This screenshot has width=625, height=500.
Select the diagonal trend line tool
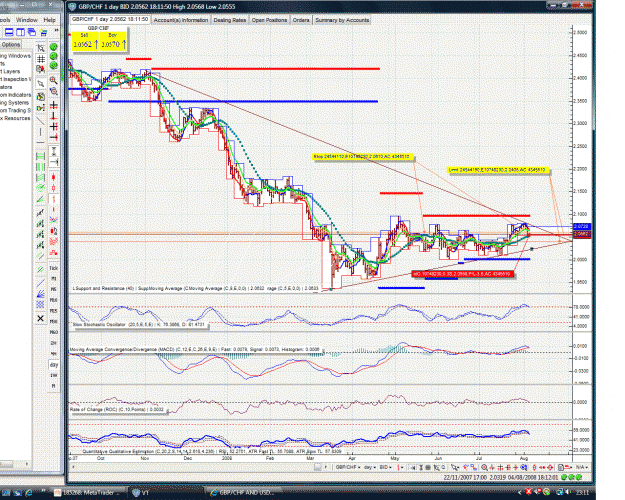41,121
